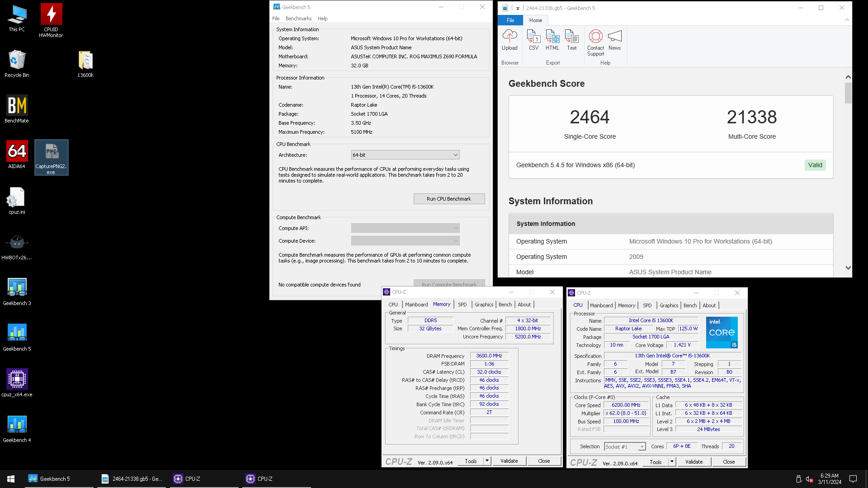Click the Upload icon in Geekbench ribbon
Viewport: 868px width, 488px height.
coord(509,40)
